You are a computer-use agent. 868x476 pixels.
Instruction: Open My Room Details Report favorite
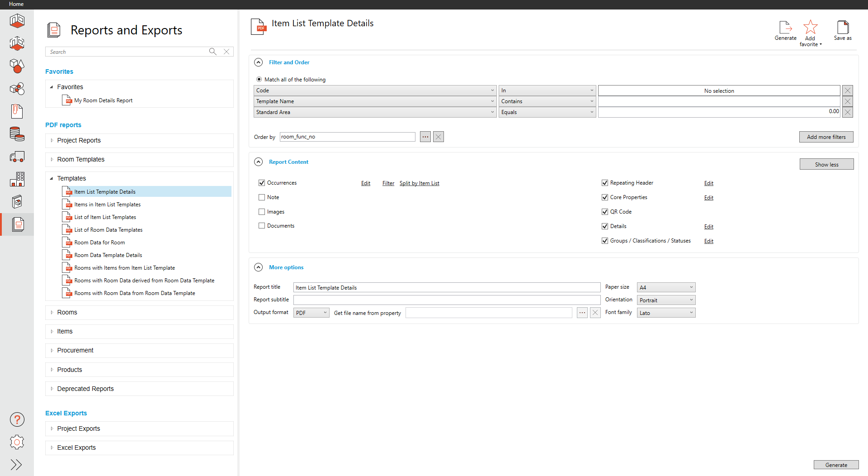coord(103,100)
